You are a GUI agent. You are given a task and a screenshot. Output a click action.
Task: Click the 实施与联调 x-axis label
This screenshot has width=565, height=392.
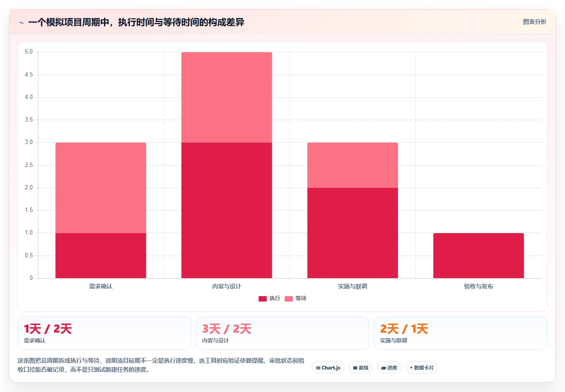coord(353,286)
